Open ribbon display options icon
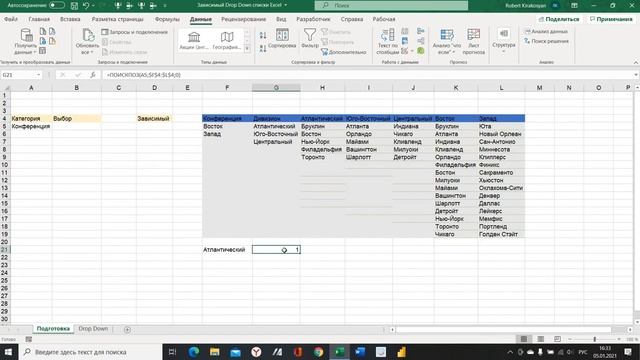640x360 pixels. pyautogui.click(x=574, y=5)
